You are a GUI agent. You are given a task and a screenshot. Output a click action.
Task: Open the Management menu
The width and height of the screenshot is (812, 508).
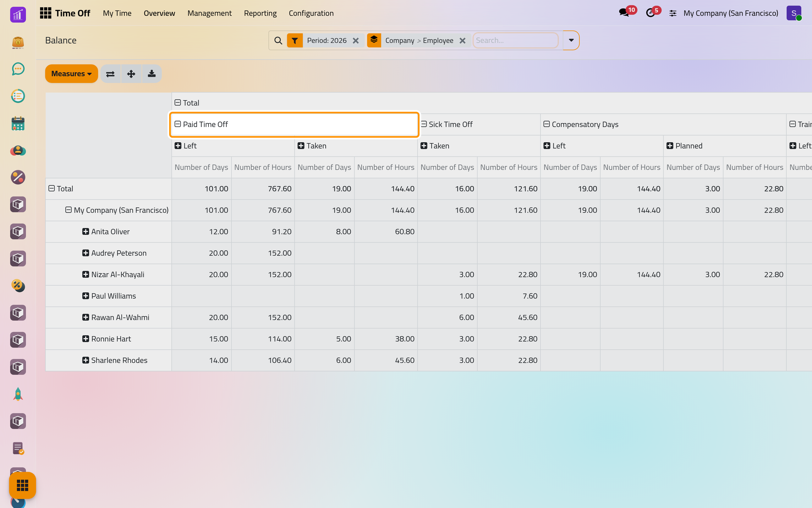[x=209, y=13]
